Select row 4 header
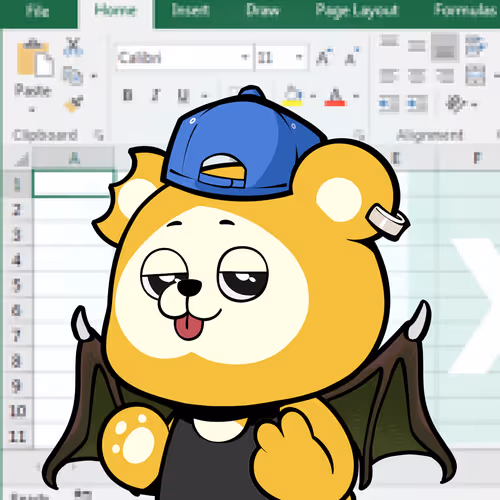The image size is (500, 500). [17, 260]
